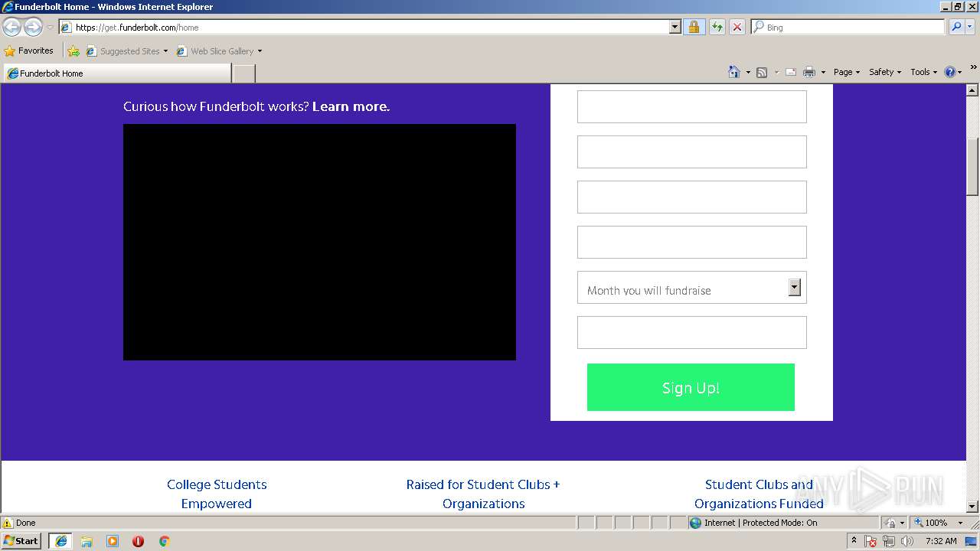Open media player icon in taskbar
The width and height of the screenshot is (980, 551).
point(113,541)
